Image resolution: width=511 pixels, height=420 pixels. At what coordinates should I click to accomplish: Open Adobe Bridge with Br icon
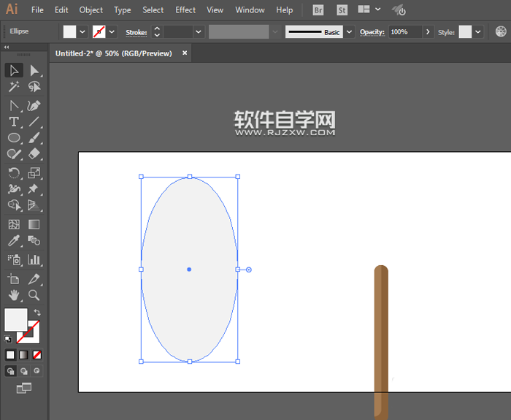click(318, 10)
